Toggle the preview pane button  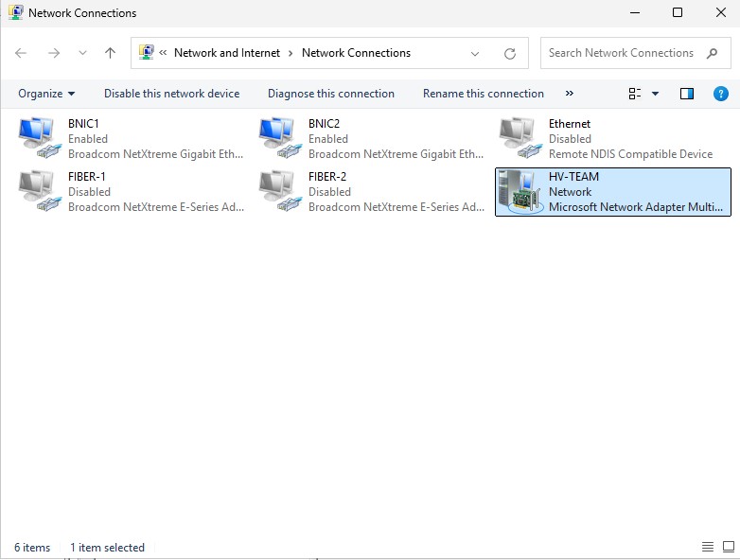coord(687,94)
